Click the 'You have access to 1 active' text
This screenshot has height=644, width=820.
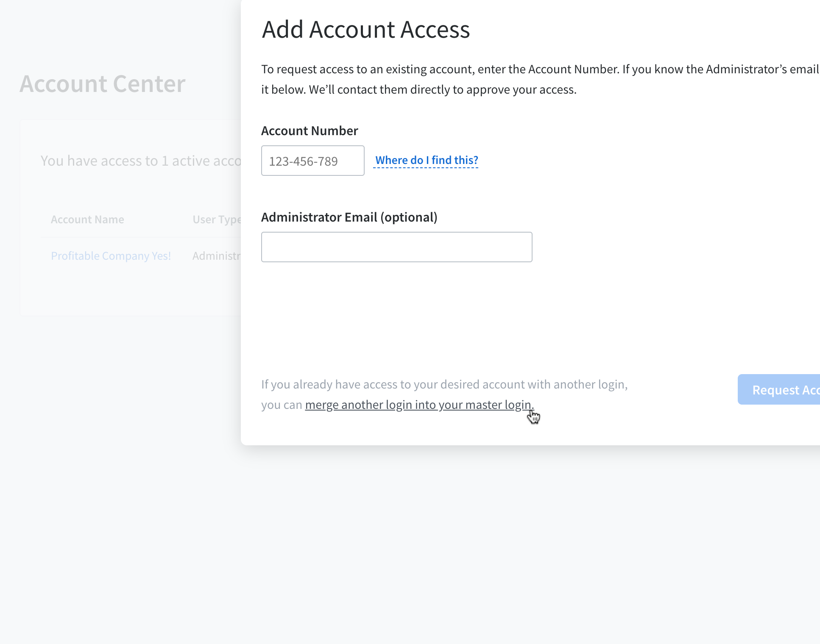click(141, 161)
